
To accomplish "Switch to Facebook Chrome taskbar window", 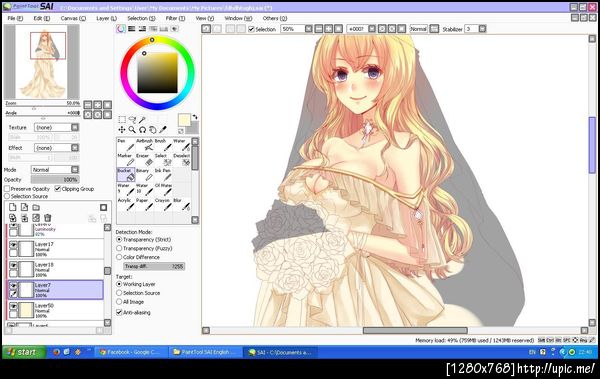I will click(131, 352).
